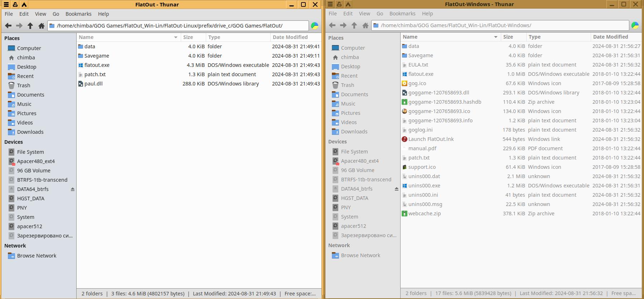Select flatout.exe icon in the left window
Viewport: 644px width, 299px height.
81,65
